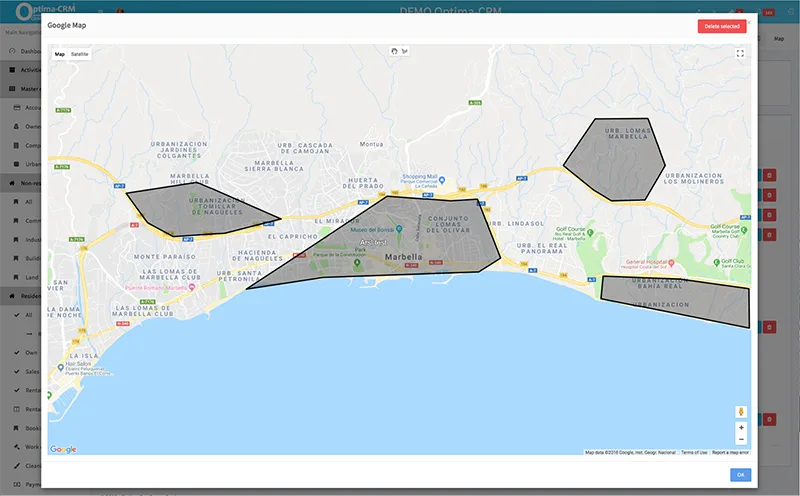
Task: Click the Parque de la Constitución marker
Action: click(357, 262)
